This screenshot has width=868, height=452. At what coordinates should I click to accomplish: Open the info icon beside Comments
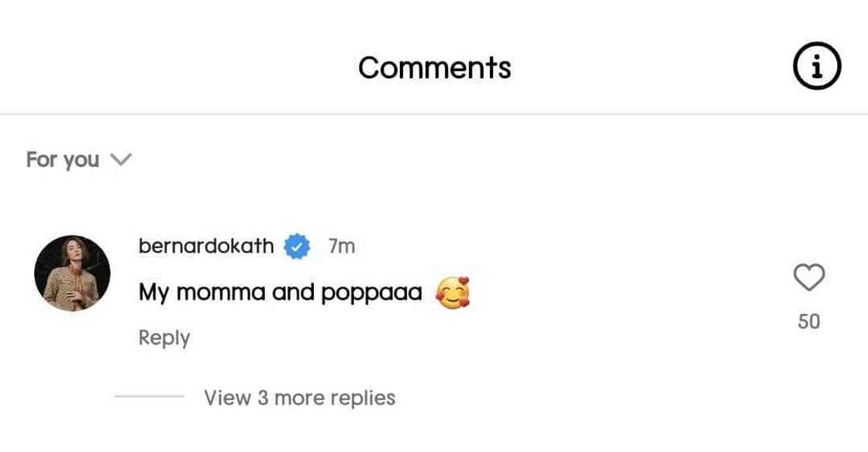coord(816,67)
